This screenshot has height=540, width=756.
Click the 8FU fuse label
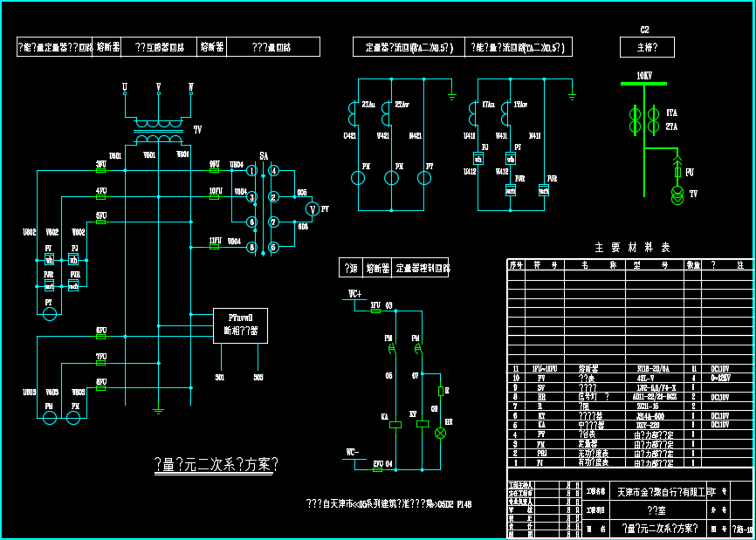(100, 382)
